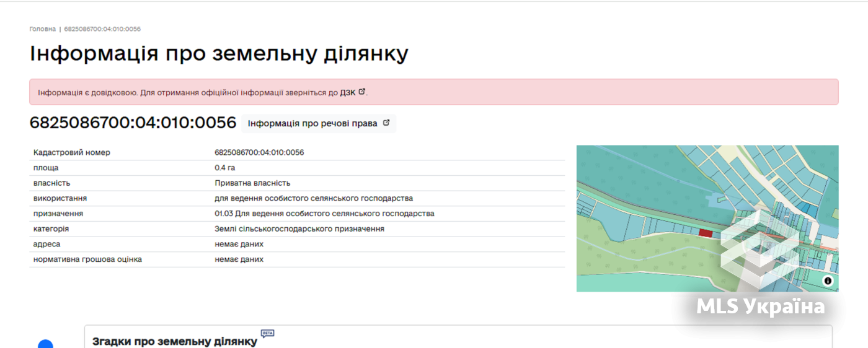The height and width of the screenshot is (348, 868).
Task: Click the value 0.4 га
Action: pyautogui.click(x=225, y=168)
